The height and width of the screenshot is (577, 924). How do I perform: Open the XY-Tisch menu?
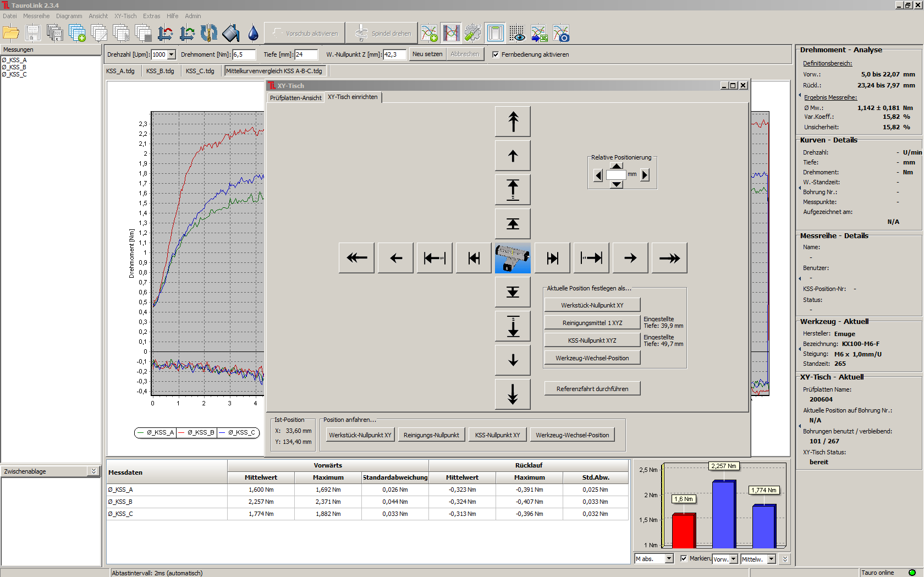(x=125, y=16)
